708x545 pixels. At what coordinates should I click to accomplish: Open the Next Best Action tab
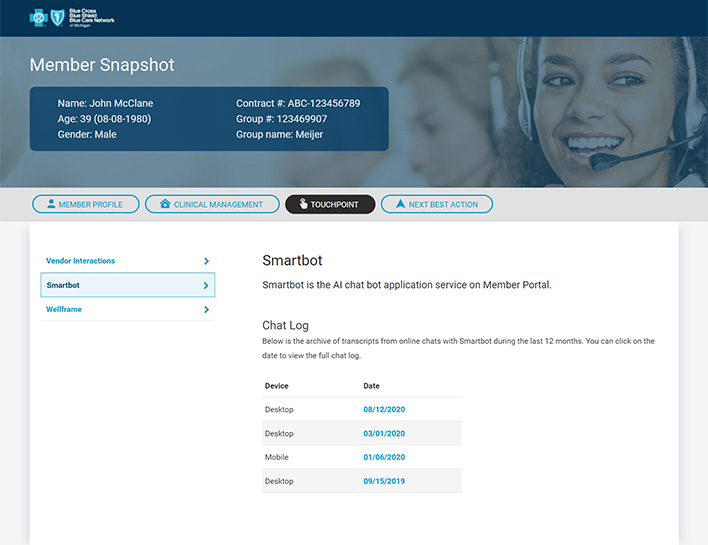(x=437, y=204)
